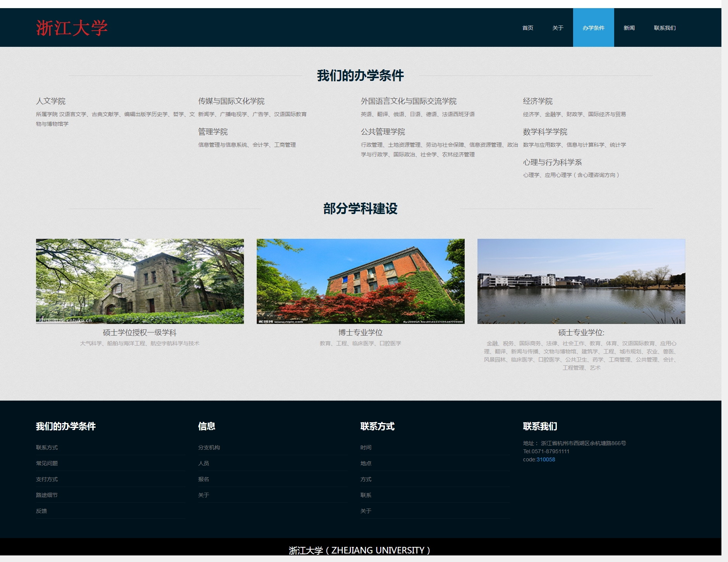Viewport: 728px width, 562px height.
Task: Click the 人文学院 heading
Action: click(51, 101)
